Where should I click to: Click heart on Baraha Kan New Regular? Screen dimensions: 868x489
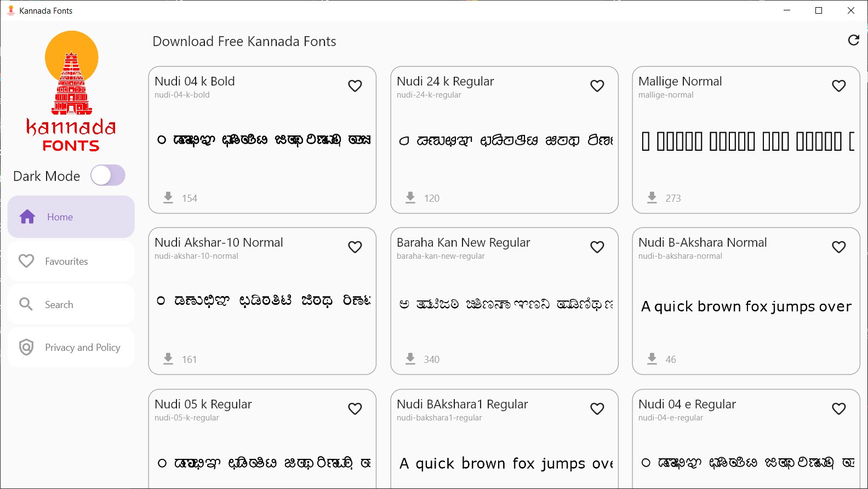pos(597,247)
